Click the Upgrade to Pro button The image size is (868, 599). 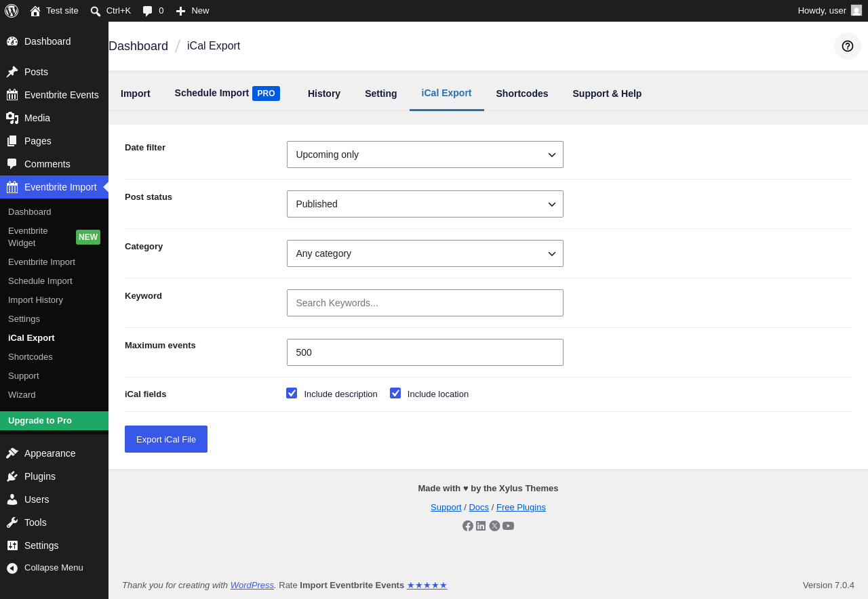point(54,421)
